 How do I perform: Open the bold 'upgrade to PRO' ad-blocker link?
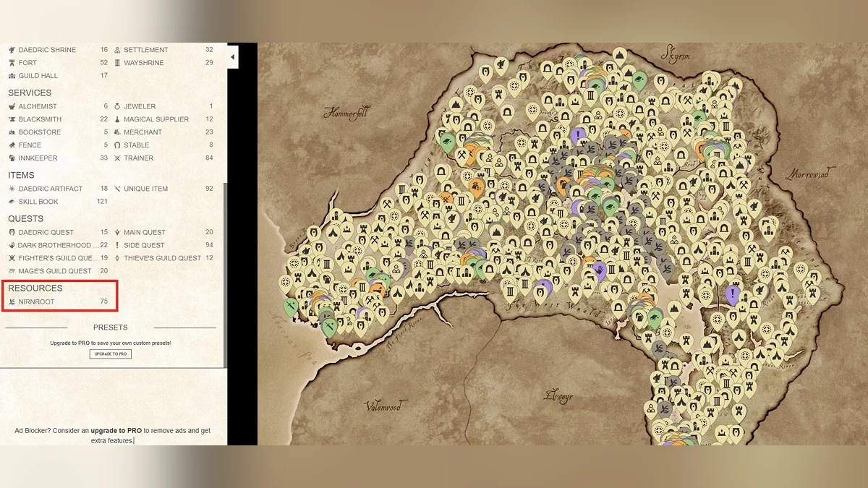[116, 431]
